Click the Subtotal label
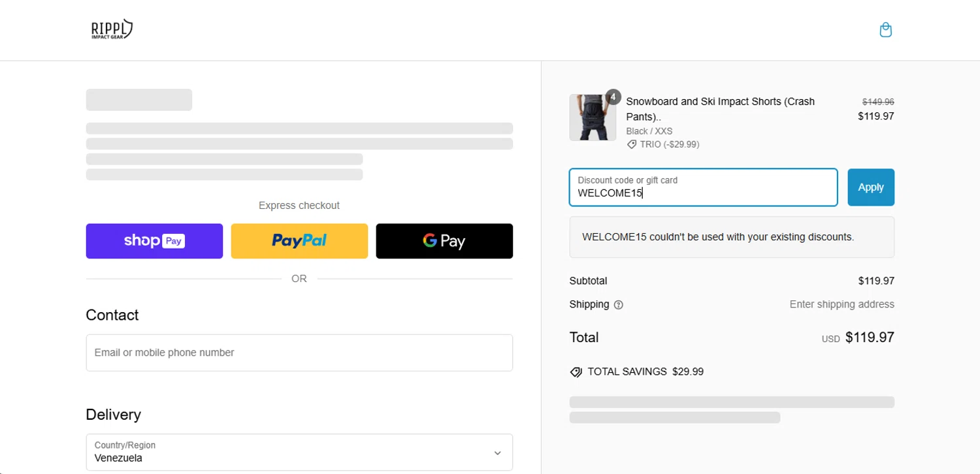The width and height of the screenshot is (980, 474). click(588, 281)
